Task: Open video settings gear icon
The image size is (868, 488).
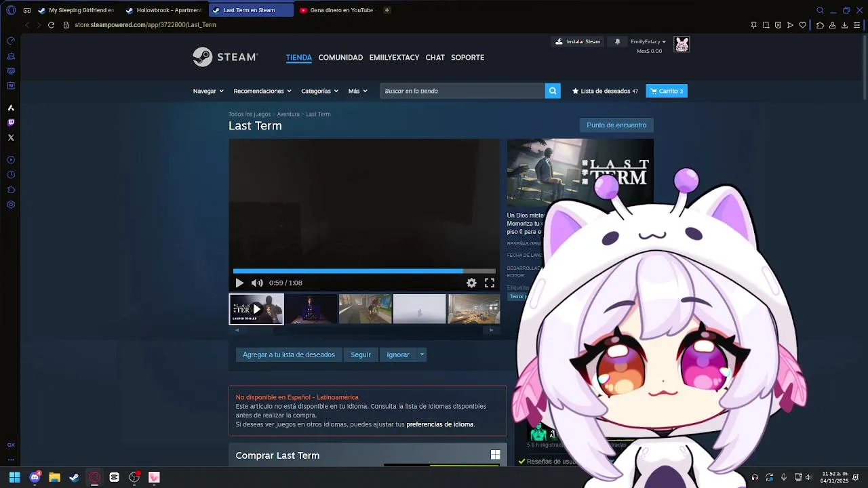Action: (x=471, y=283)
